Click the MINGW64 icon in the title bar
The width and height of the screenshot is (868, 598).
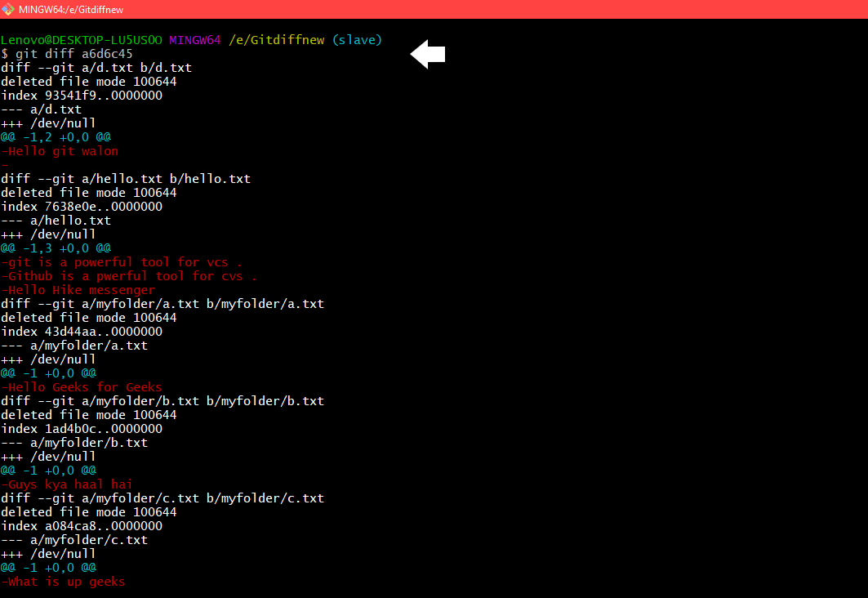pyautogui.click(x=8, y=10)
